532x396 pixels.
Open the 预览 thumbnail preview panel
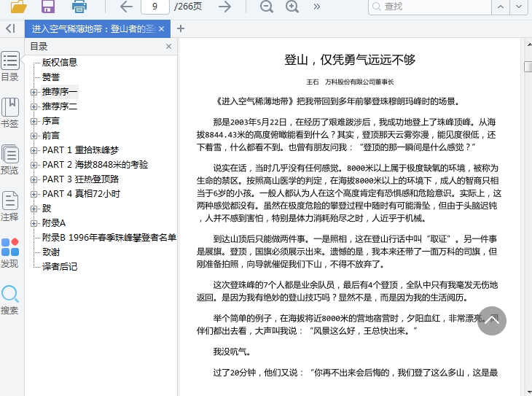click(10, 160)
